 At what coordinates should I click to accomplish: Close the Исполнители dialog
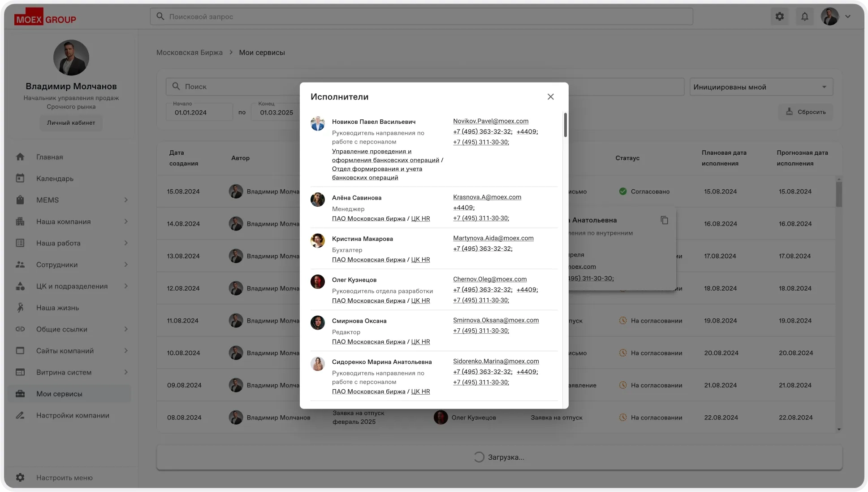point(550,97)
